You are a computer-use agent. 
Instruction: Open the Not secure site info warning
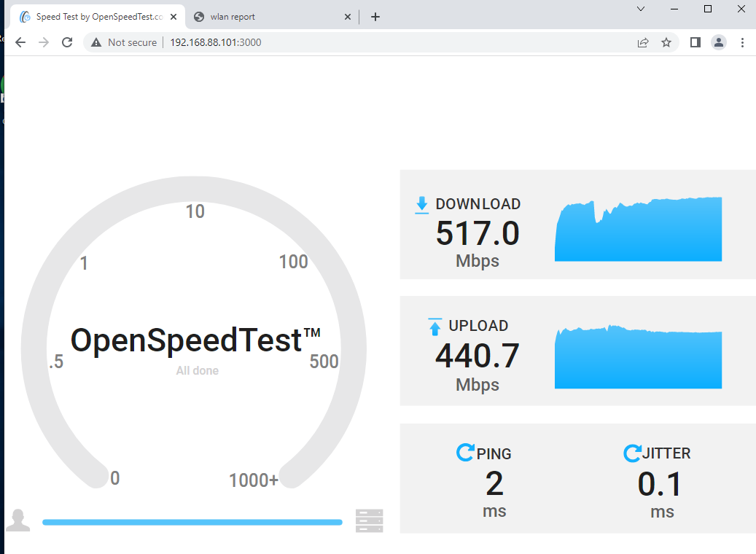[x=124, y=42]
